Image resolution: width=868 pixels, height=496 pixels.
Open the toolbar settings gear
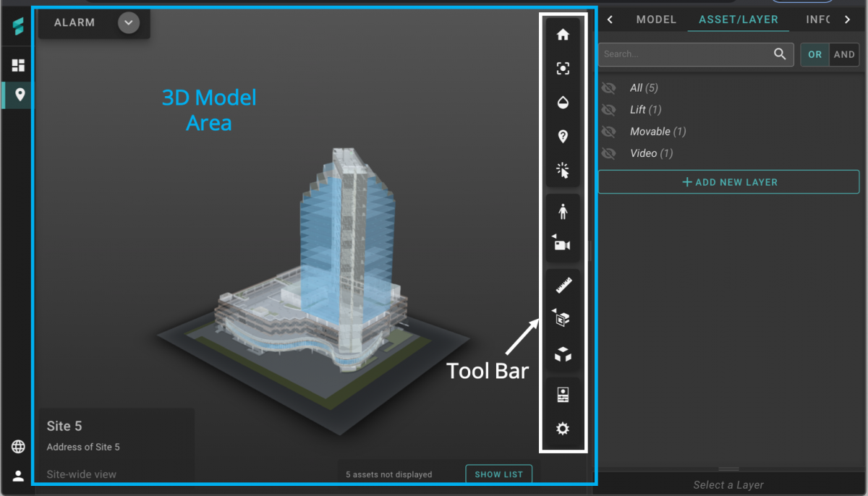pos(563,429)
